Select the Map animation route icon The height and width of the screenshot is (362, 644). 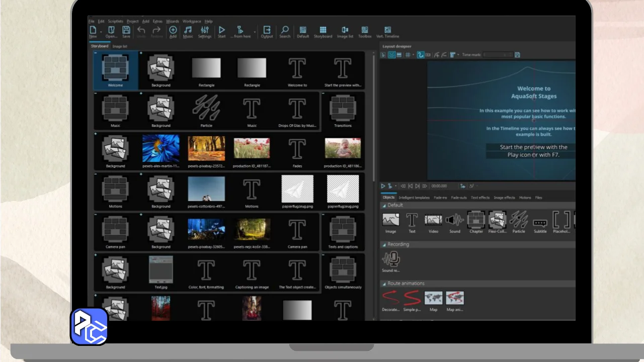click(x=454, y=298)
